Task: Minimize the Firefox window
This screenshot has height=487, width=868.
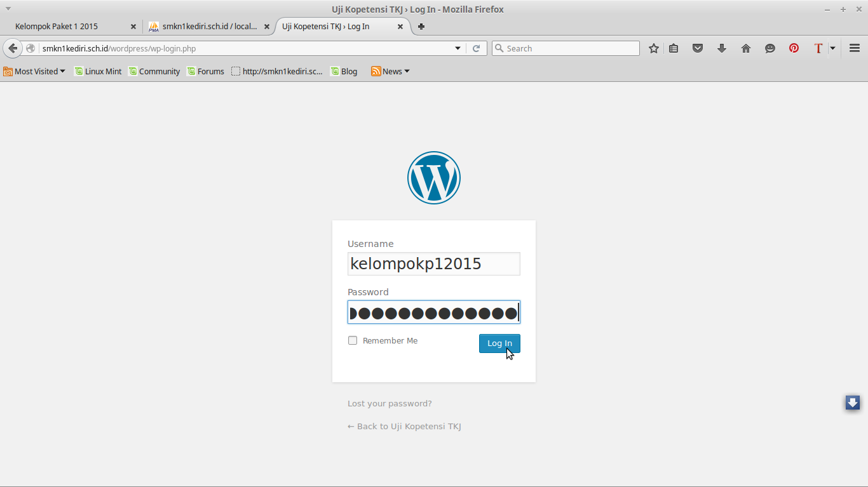Action: (827, 10)
